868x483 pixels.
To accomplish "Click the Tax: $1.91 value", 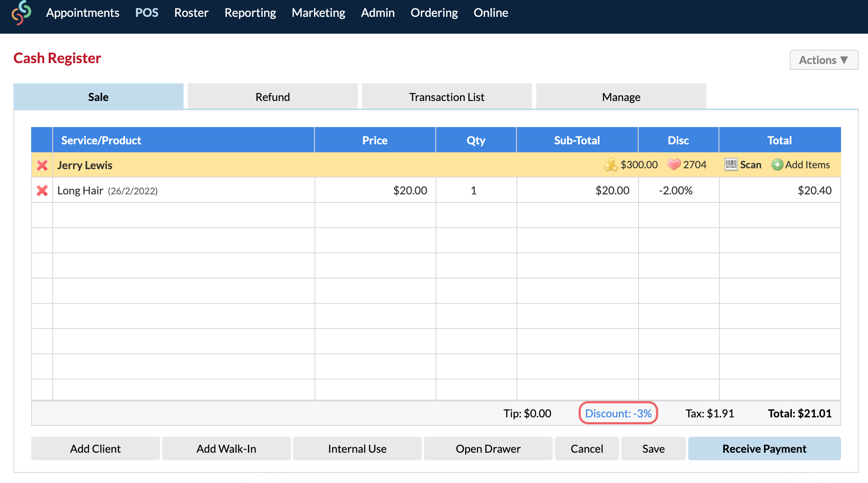I will tap(710, 413).
